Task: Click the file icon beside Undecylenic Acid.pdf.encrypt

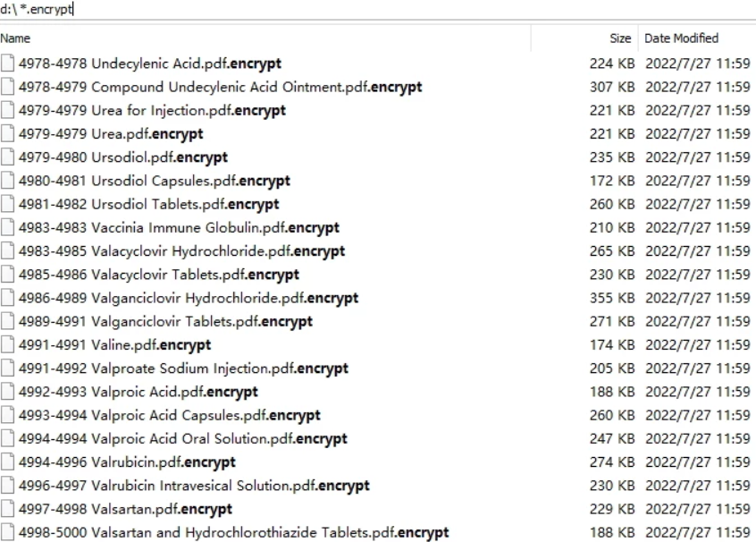Action: point(9,64)
